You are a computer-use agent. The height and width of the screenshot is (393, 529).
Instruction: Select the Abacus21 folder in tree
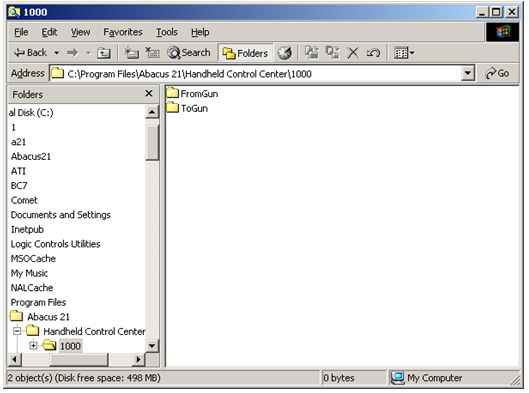31,157
